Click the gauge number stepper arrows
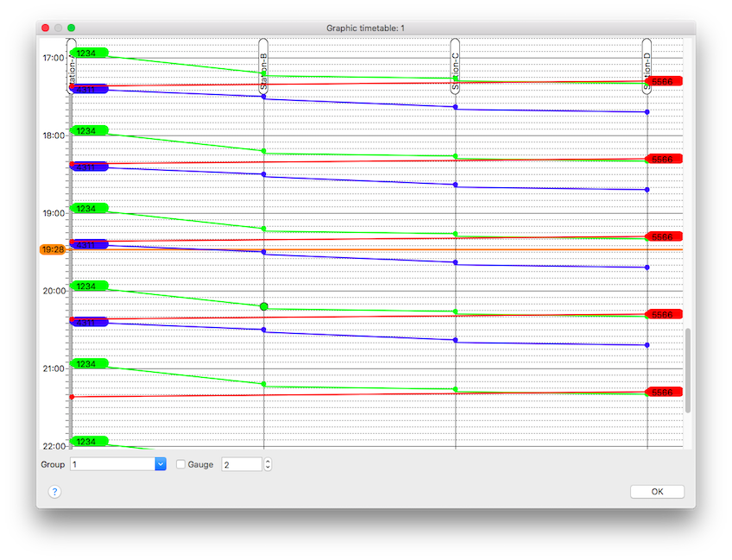The width and height of the screenshot is (732, 560). point(268,464)
